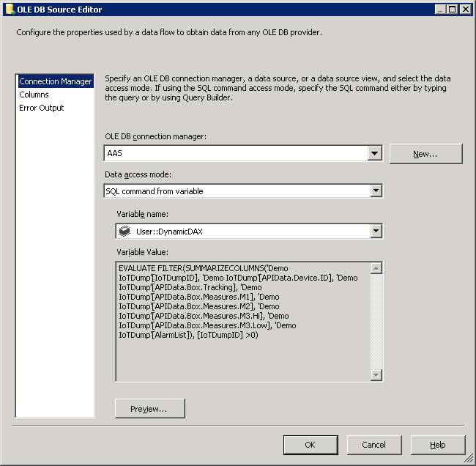476x466 pixels.
Task: Switch to the Error Output page
Action: click(x=42, y=108)
